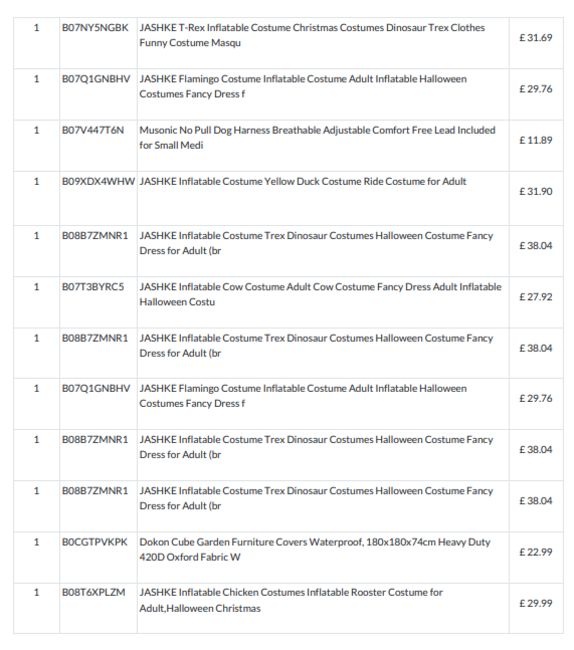This screenshot has height=650, width=574.
Task: Select the Musonic No Pull Dog Harness description
Action: [x=317, y=138]
